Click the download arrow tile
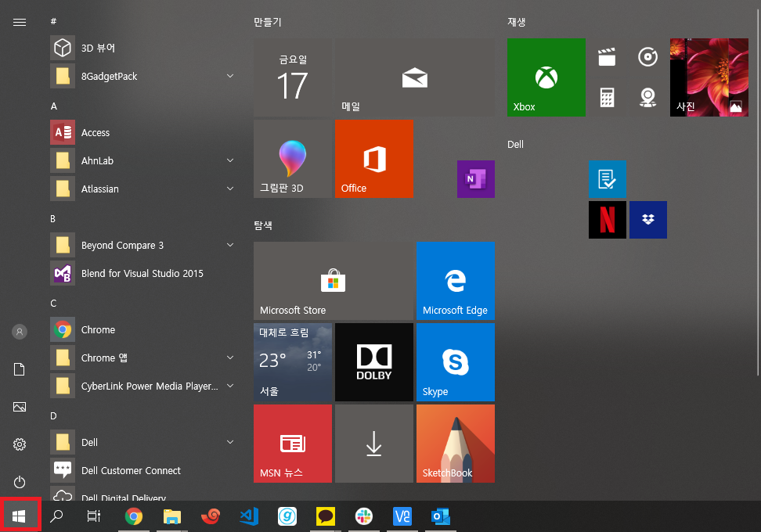Image resolution: width=761 pixels, height=532 pixels. pos(374,444)
